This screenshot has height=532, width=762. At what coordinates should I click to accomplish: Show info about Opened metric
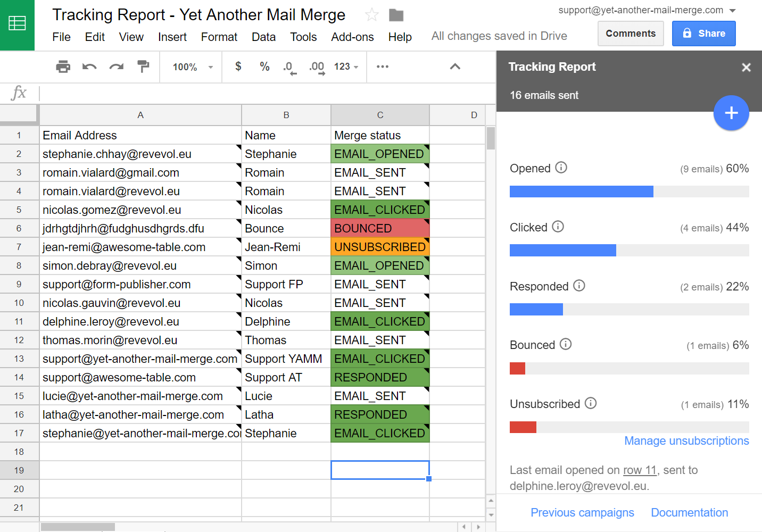(561, 168)
